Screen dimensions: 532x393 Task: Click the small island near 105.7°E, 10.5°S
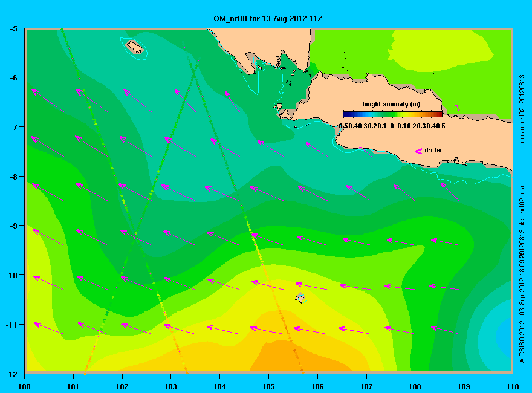click(300, 297)
